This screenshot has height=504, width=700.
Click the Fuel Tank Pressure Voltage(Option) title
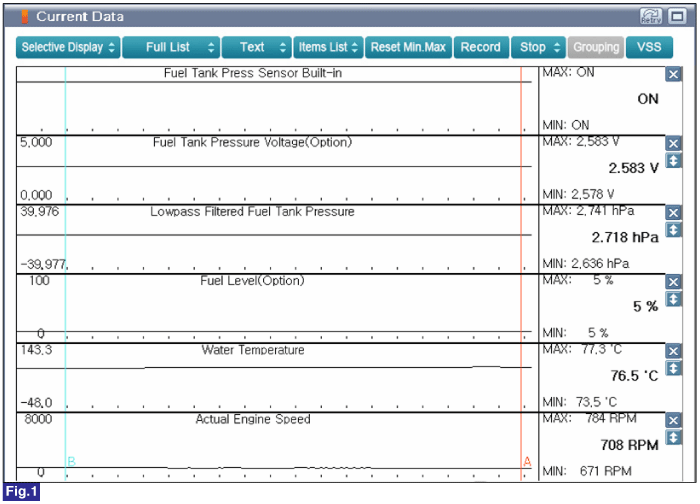pyautogui.click(x=252, y=142)
